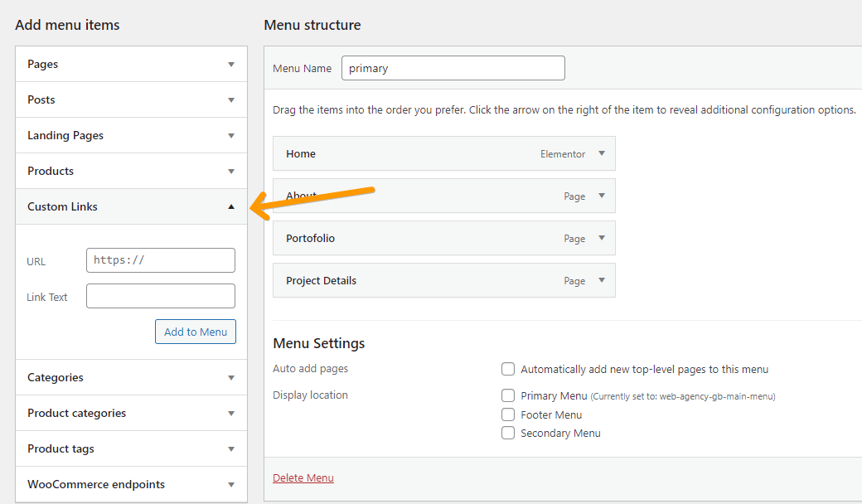This screenshot has width=862, height=504.
Task: Expand the Posts accordion section
Action: pyautogui.click(x=231, y=100)
